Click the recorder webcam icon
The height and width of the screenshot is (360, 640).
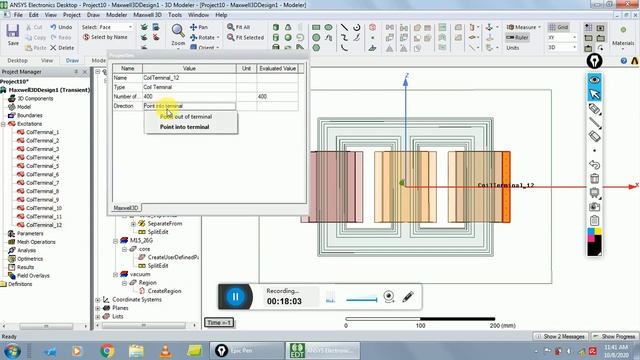click(389, 296)
